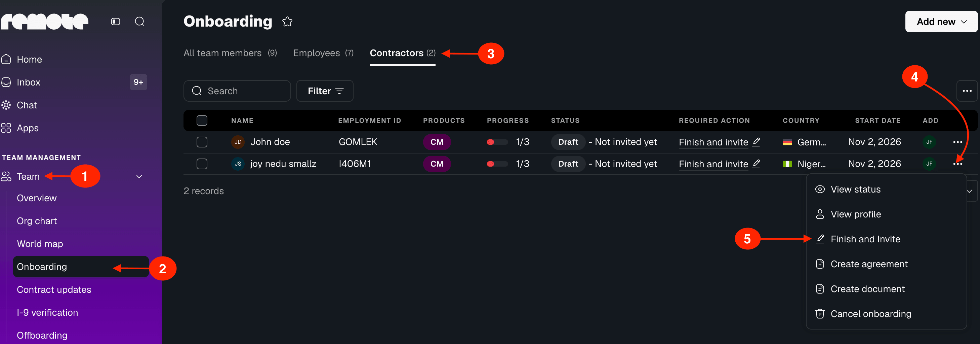Collapse the sidebar panel icon
This screenshot has width=980, height=344.
tap(116, 21)
